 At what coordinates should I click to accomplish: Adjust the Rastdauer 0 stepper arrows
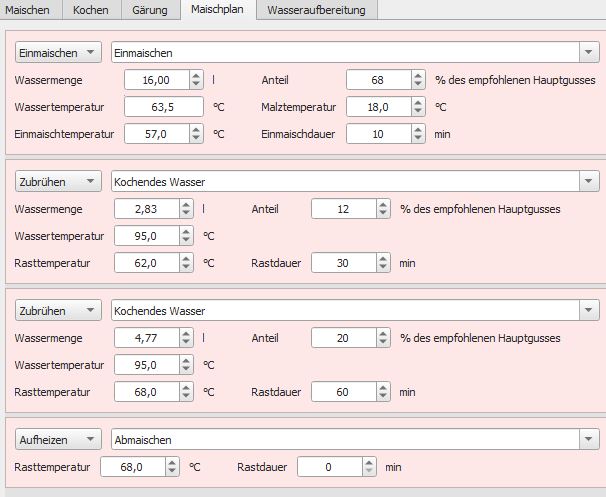coord(369,467)
